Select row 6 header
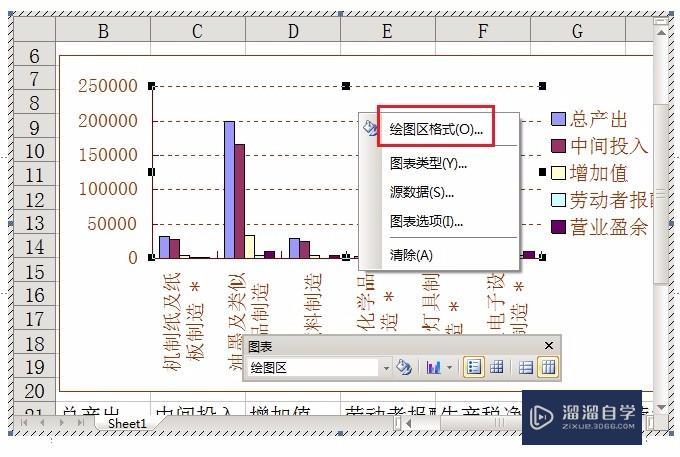Viewport: 680px width, 457px height. (34, 55)
